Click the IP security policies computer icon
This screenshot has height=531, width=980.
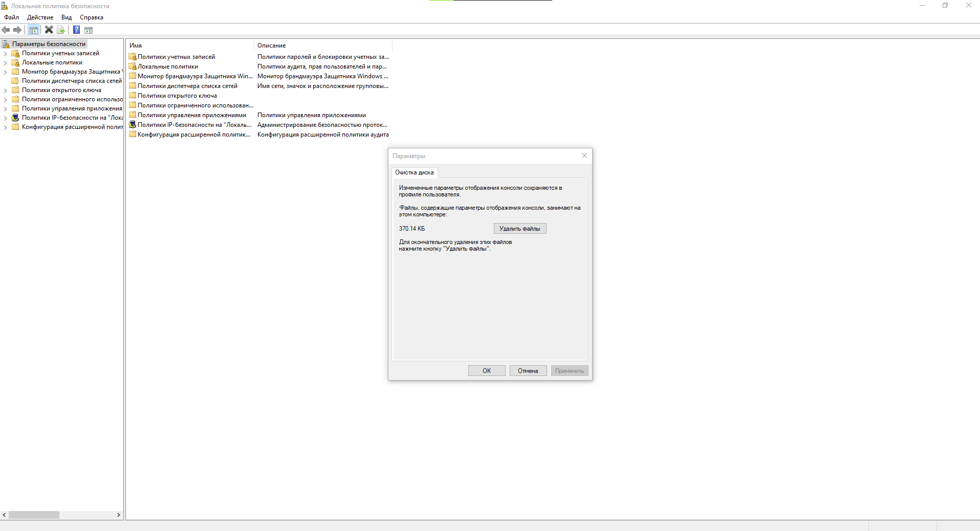coord(15,117)
